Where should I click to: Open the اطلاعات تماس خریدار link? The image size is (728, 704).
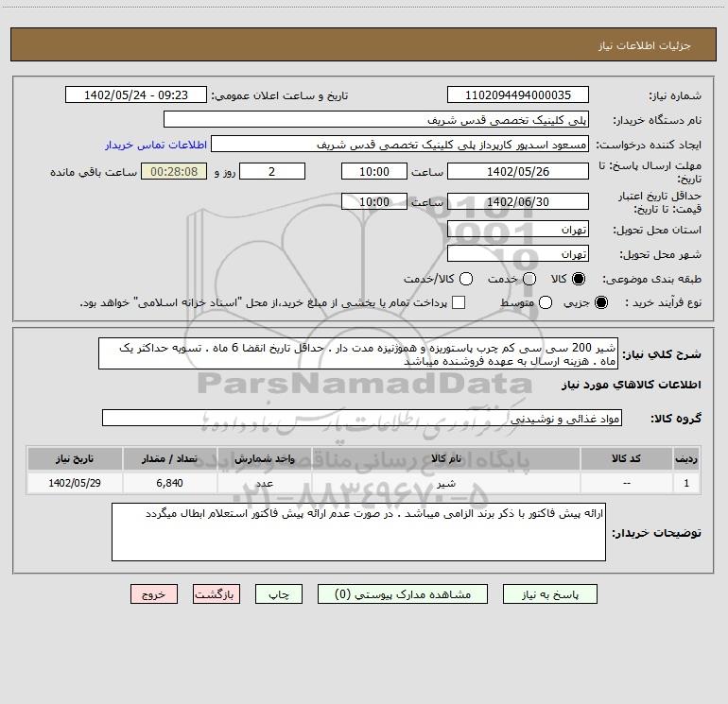coord(156,145)
